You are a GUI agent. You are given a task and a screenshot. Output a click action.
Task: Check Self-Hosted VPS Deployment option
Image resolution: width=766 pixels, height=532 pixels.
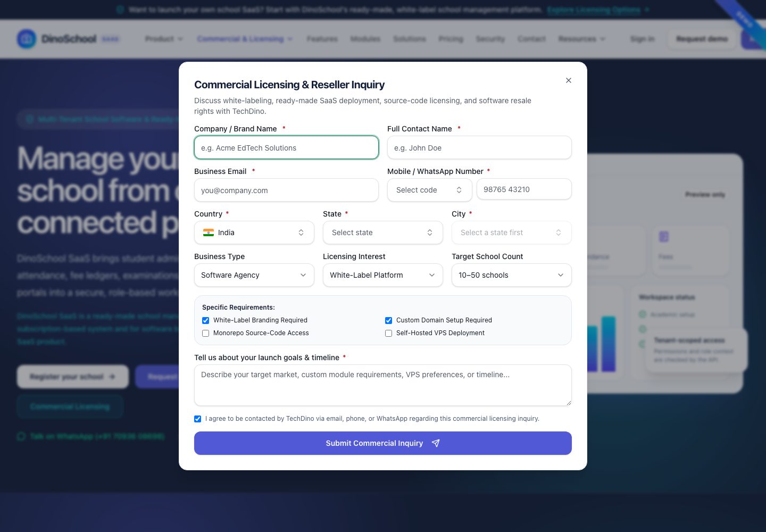pos(389,333)
